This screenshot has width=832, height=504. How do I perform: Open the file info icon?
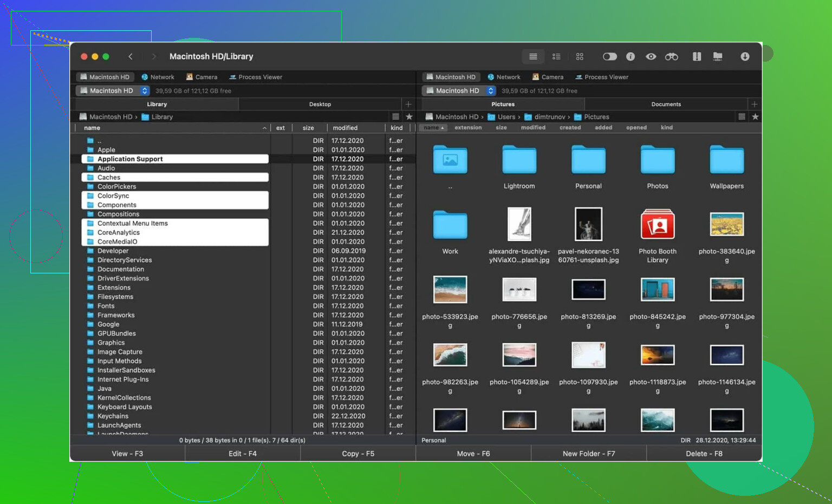630,56
